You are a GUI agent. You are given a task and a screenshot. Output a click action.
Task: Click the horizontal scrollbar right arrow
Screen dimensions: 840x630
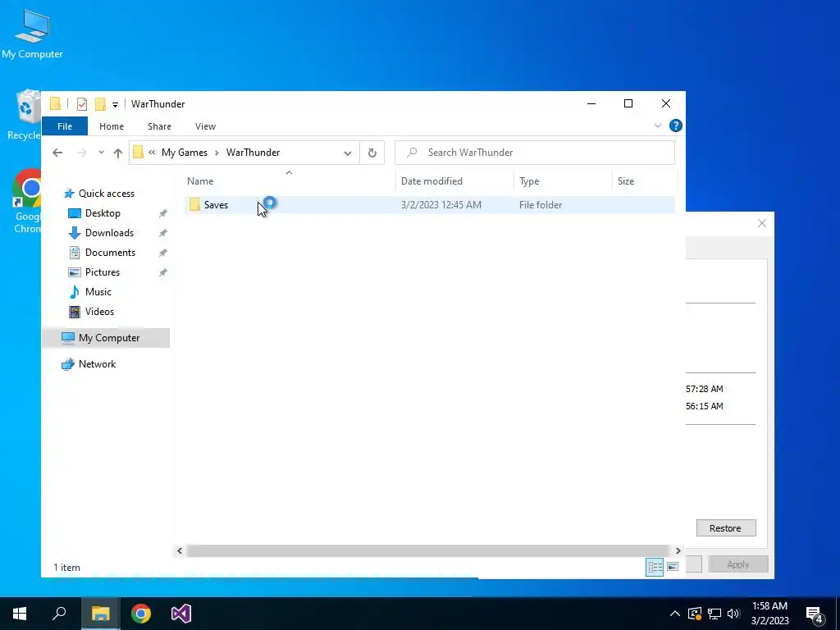678,550
